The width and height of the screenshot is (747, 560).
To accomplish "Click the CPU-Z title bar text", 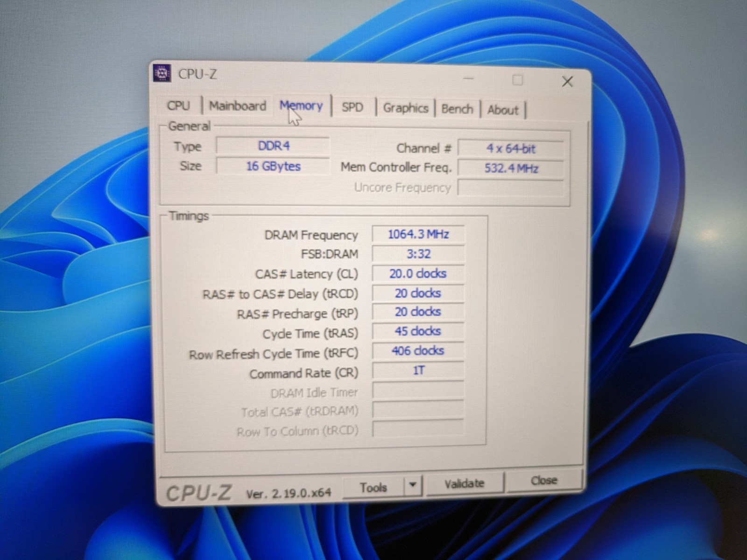I will [x=197, y=74].
